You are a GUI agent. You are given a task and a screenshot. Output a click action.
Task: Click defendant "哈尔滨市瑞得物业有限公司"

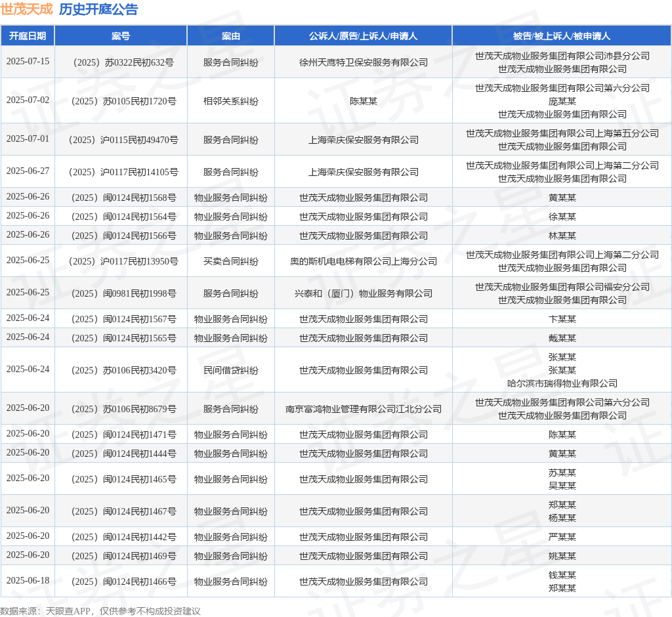tap(562, 383)
